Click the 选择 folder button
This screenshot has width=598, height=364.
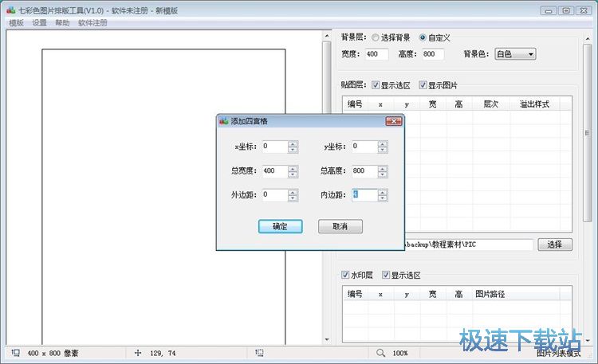point(555,245)
